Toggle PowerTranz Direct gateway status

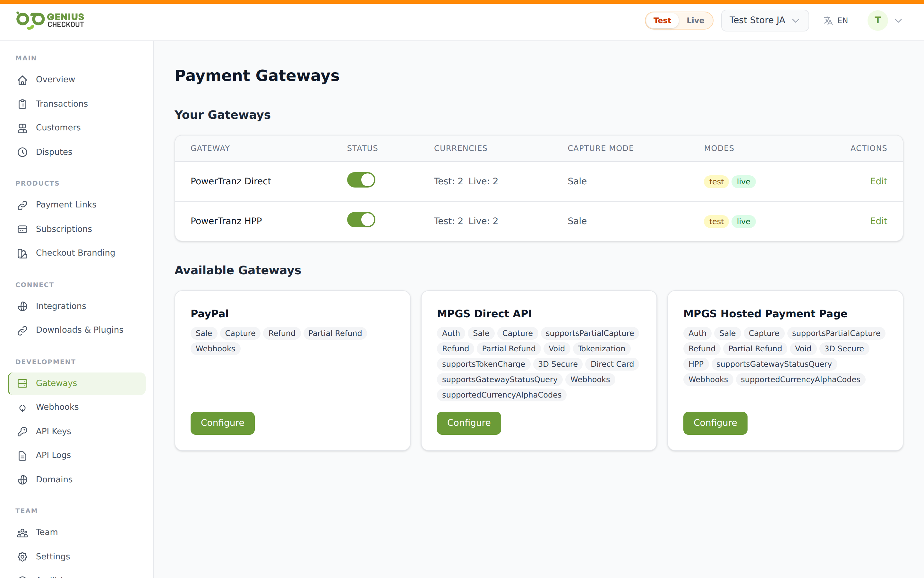pos(361,180)
